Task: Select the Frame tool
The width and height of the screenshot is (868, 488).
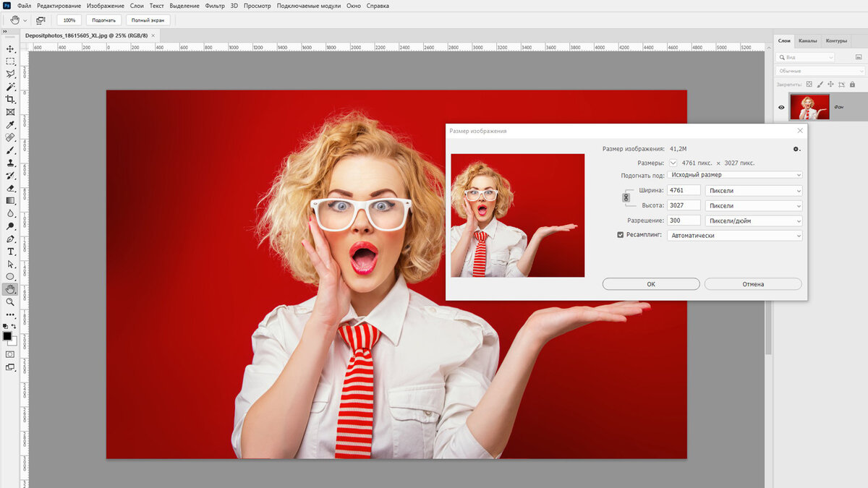Action: pos(10,112)
